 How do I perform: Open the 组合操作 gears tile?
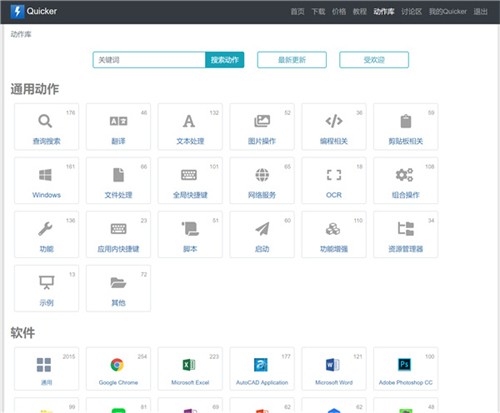[406, 181]
